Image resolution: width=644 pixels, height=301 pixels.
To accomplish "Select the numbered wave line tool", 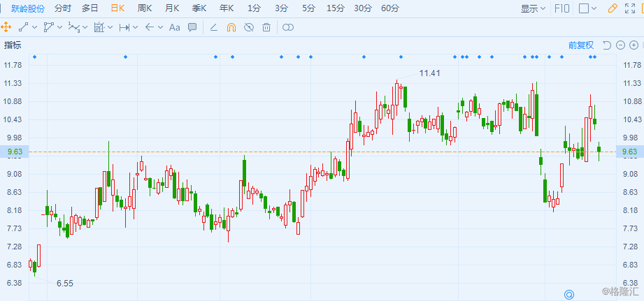I will (x=74, y=27).
